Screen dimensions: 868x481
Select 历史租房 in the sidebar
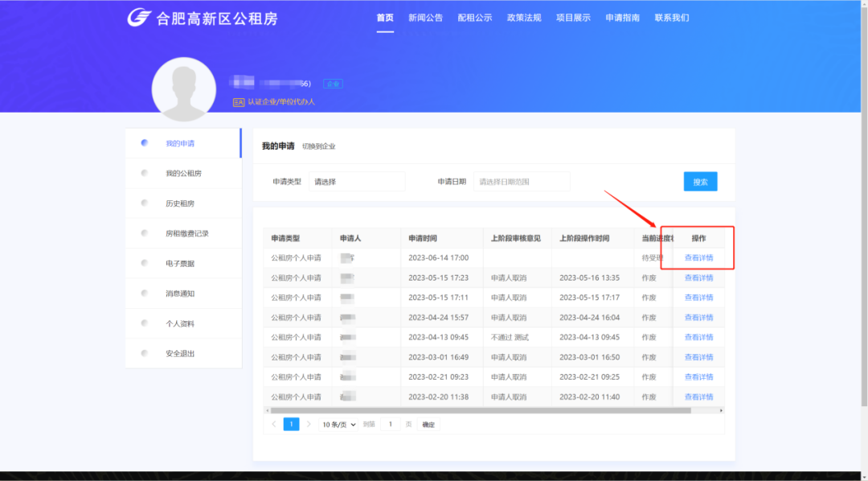coord(180,203)
